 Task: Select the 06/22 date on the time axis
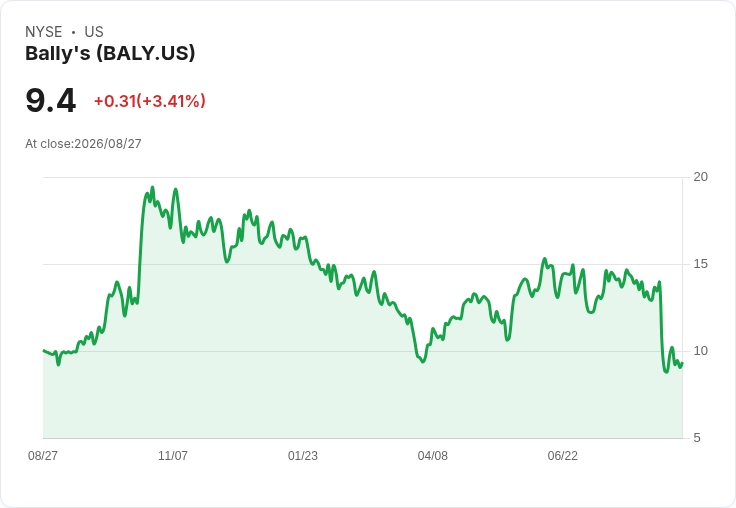(562, 456)
